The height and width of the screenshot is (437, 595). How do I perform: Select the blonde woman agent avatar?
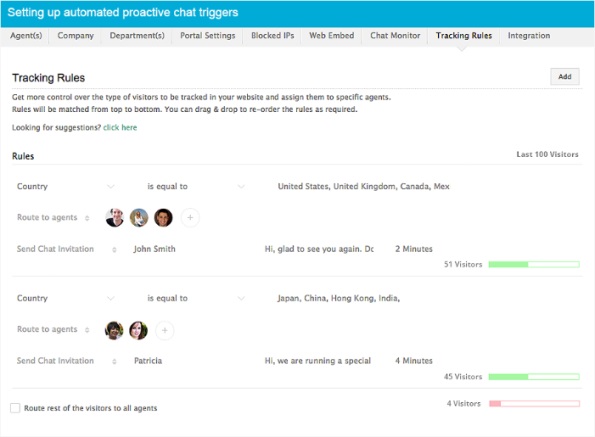pyautogui.click(x=139, y=218)
